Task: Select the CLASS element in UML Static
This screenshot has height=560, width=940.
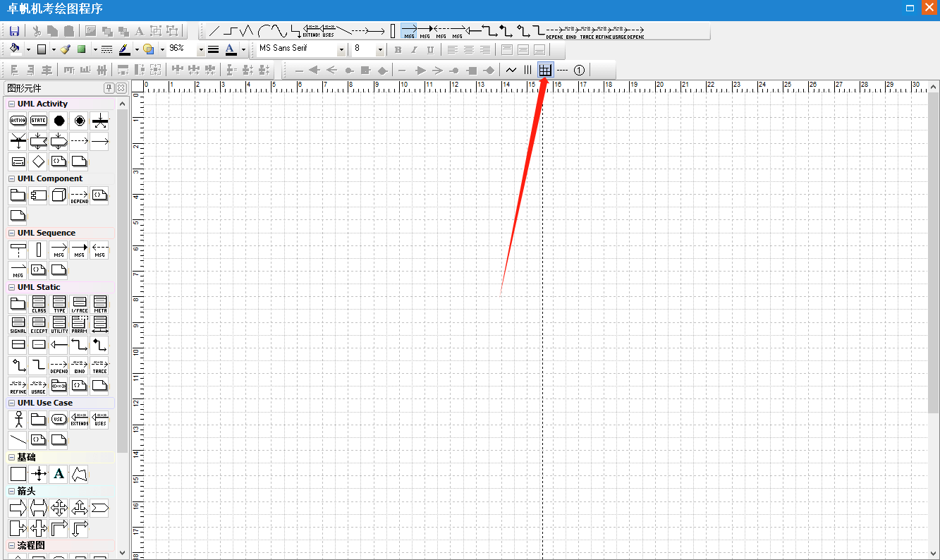Action: 39,305
